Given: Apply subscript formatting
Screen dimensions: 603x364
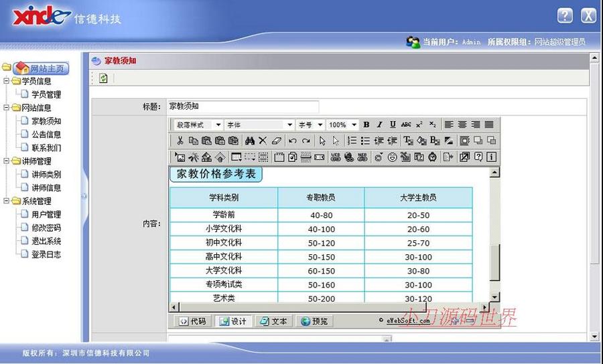Looking at the screenshot, I should coord(433,124).
